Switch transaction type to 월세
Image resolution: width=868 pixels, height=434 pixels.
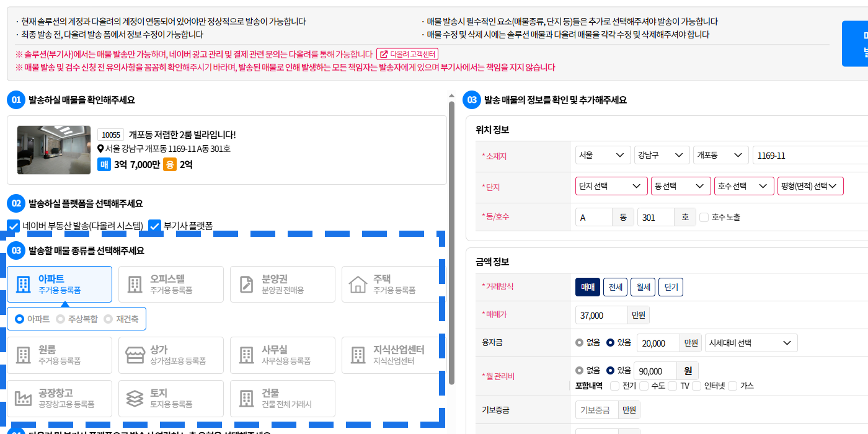pyautogui.click(x=642, y=287)
